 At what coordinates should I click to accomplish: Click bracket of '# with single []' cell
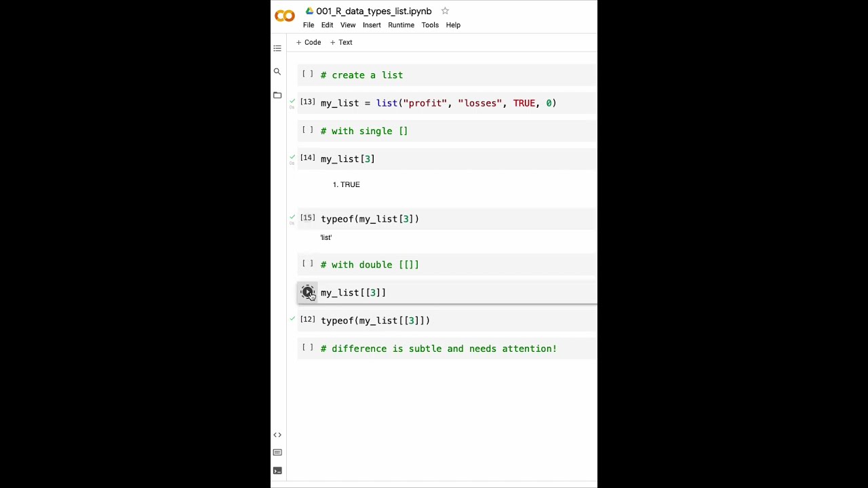tap(308, 129)
